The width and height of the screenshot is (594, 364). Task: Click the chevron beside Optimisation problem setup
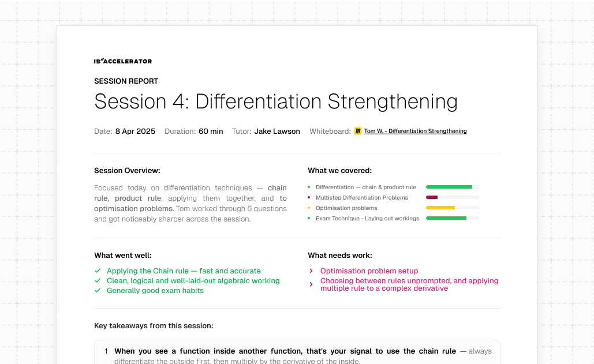pos(311,271)
